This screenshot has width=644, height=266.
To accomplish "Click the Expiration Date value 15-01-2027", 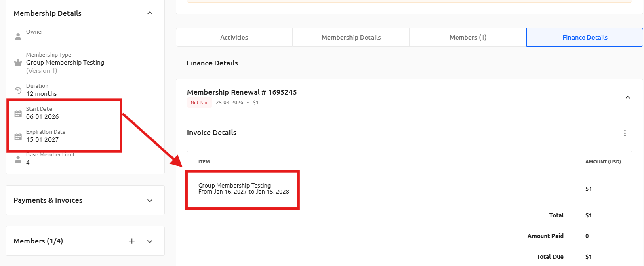I will coord(42,140).
